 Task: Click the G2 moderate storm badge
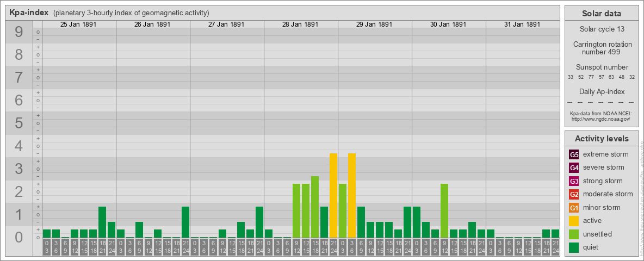pyautogui.click(x=574, y=195)
